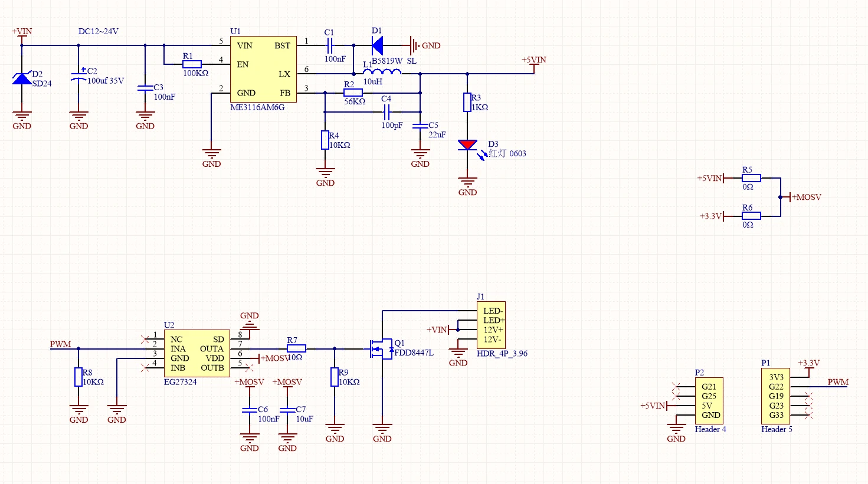
Task: Click the C5 22uF output capacitor
Action: 420,126
